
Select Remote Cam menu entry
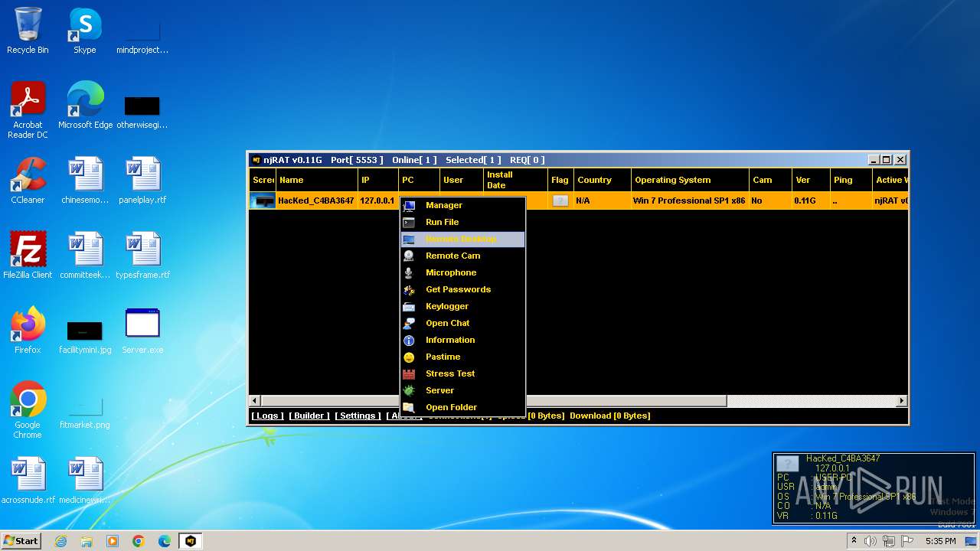tap(462, 256)
